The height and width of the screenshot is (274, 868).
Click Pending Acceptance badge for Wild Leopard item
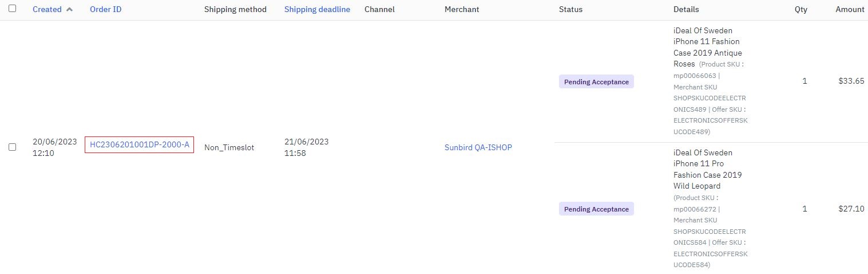point(596,209)
